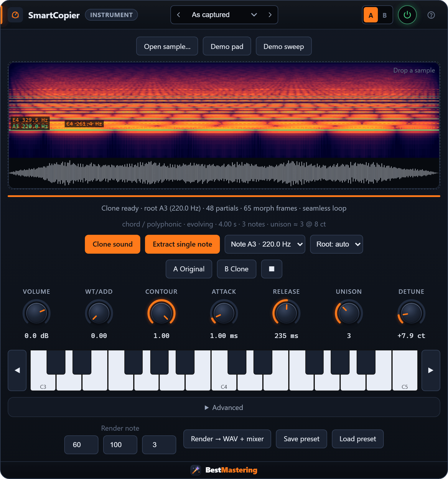The height and width of the screenshot is (479, 448).
Task: Open the As captured preset dropdown
Action: 224,15
